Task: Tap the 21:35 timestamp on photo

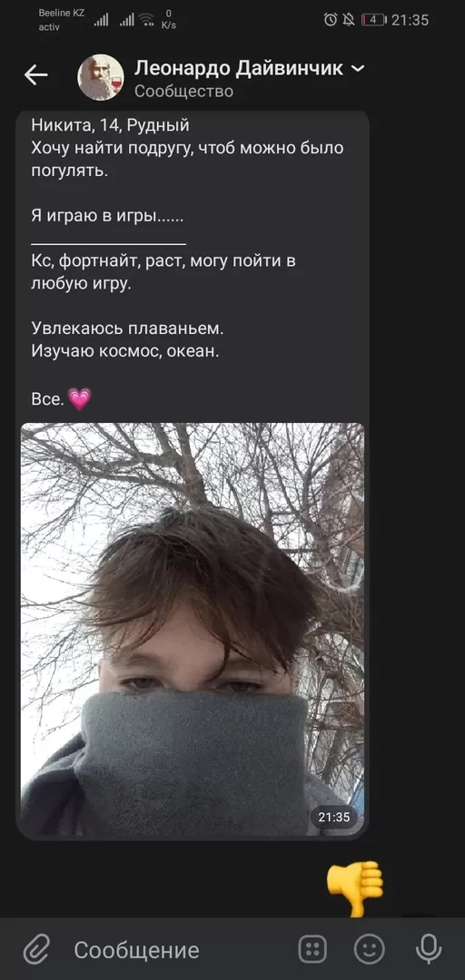Action: tap(334, 817)
